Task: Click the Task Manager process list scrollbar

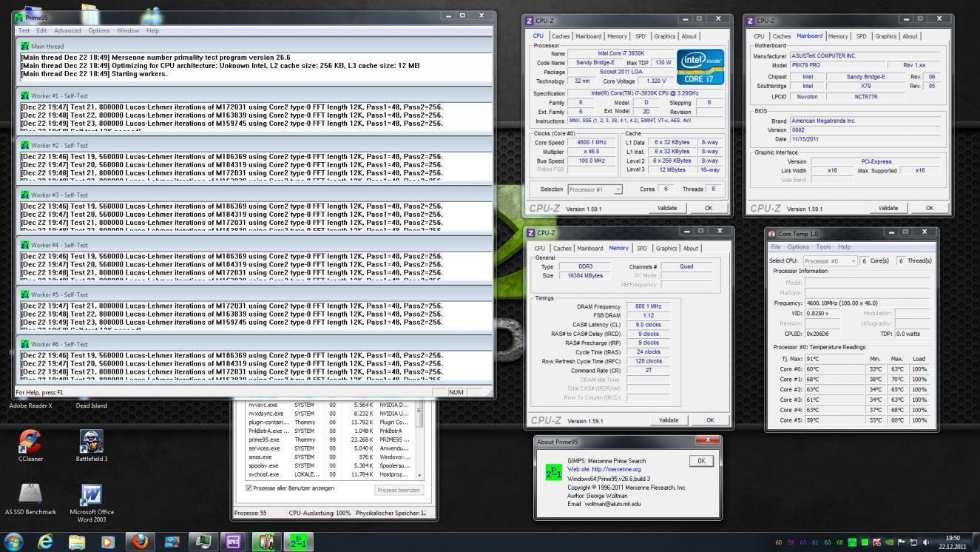Action: [420, 440]
